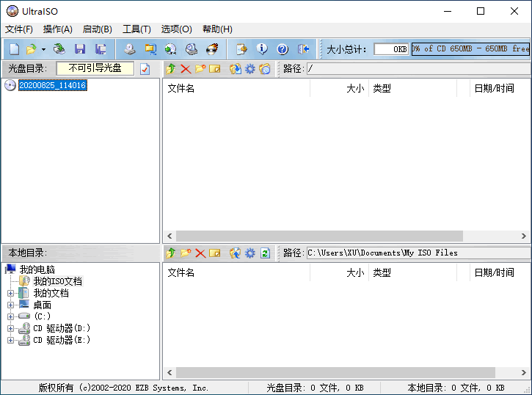Viewport: 532px width, 395px height.
Task: Click the New blank-page icon in the main toolbar
Action: 14,49
